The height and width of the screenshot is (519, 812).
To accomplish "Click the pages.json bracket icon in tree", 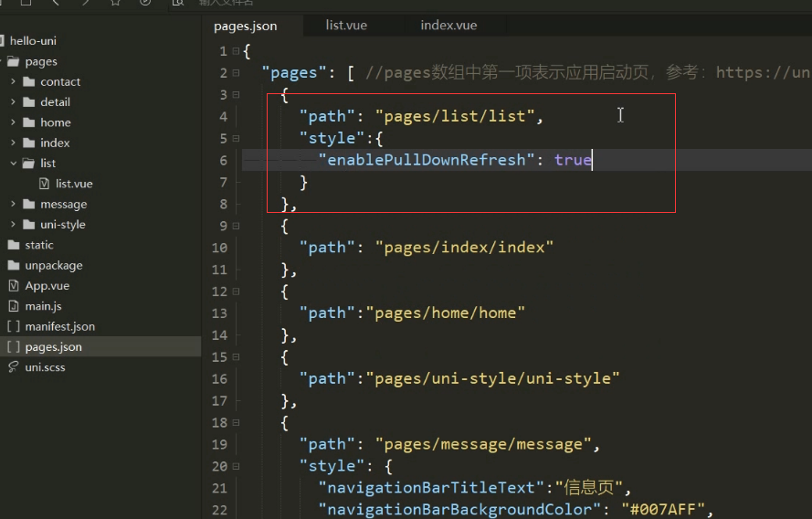I will pyautogui.click(x=14, y=346).
